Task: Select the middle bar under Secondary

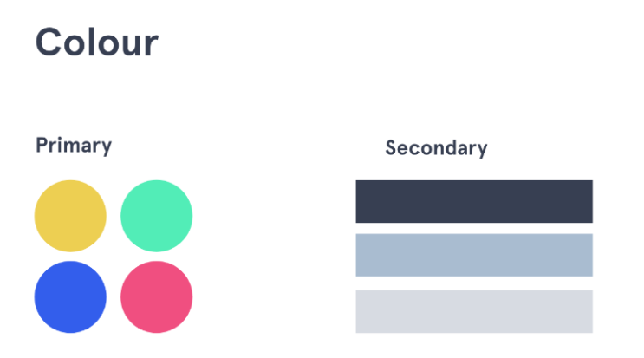Action: coord(474,255)
